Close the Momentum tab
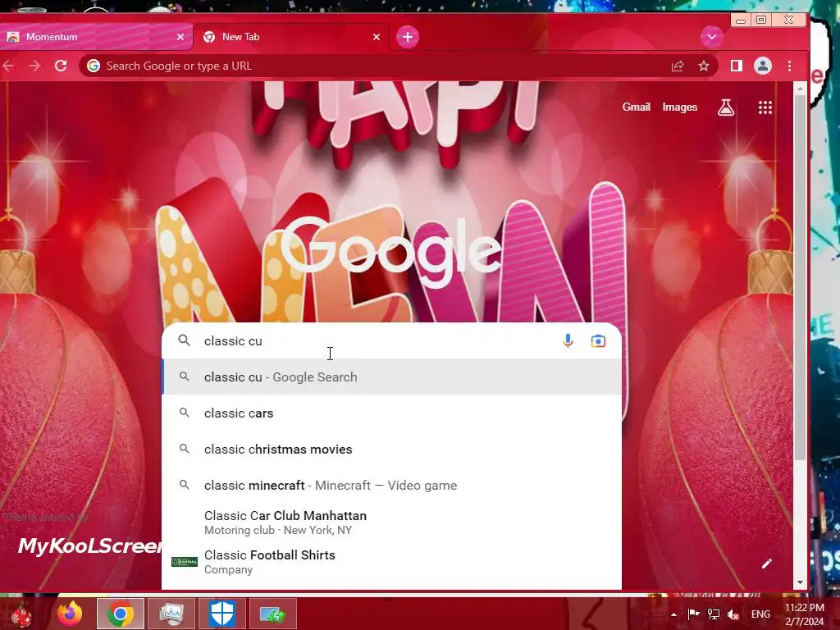Viewport: 840px width, 630px height. pyautogui.click(x=180, y=37)
